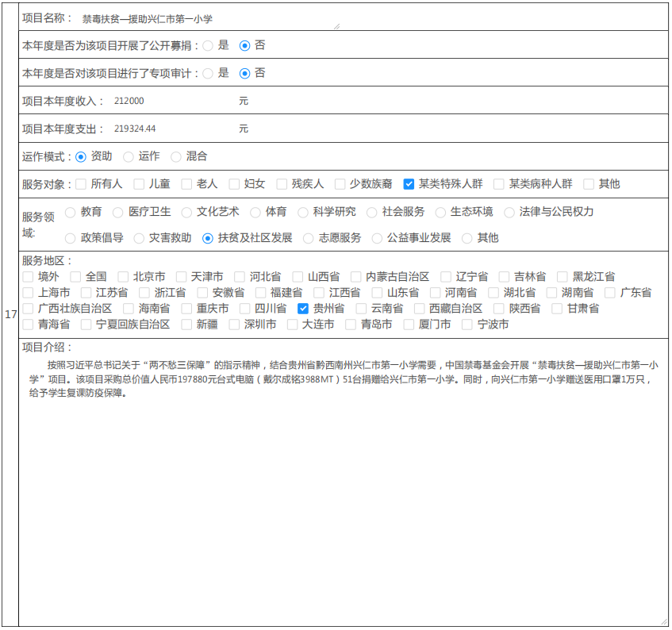The image size is (672, 630).
Task: Choose 医疗卫生 service field radio
Action: [x=118, y=212]
